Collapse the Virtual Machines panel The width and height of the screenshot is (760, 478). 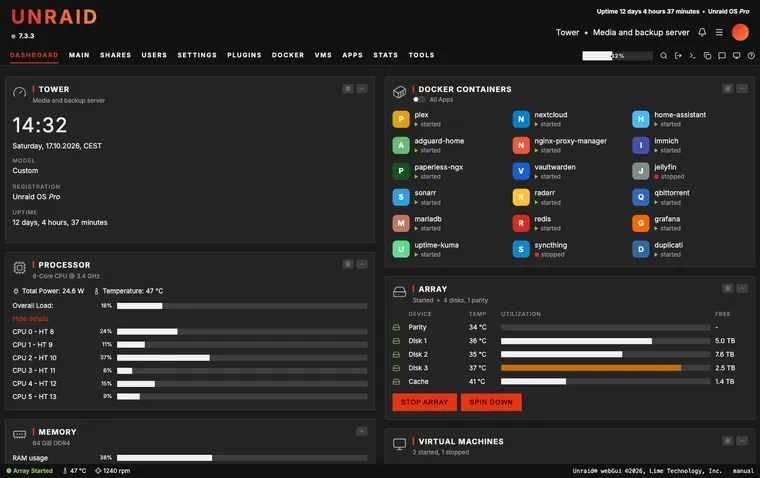tap(742, 441)
